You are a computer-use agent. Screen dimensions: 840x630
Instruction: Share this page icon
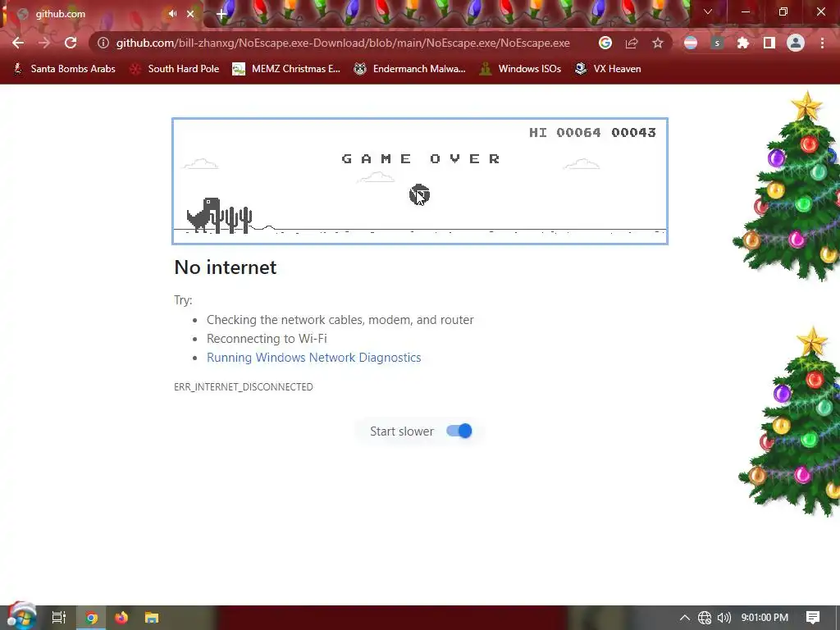pos(632,43)
